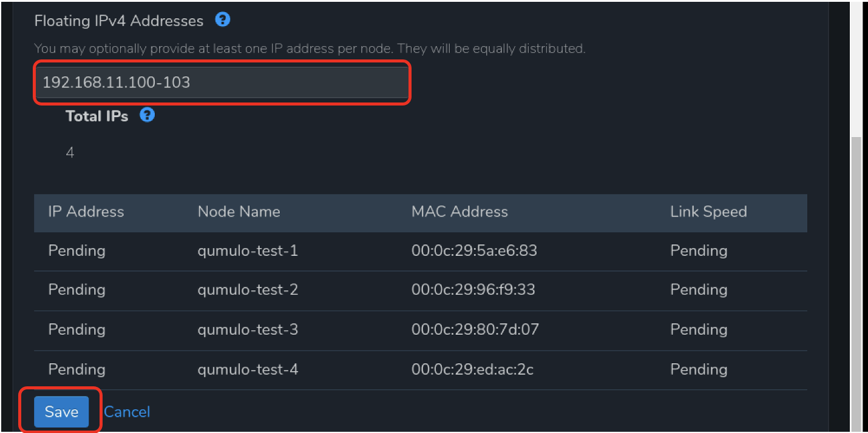Click the IP Address column header
Image resolution: width=868 pixels, height=433 pixels.
(86, 212)
